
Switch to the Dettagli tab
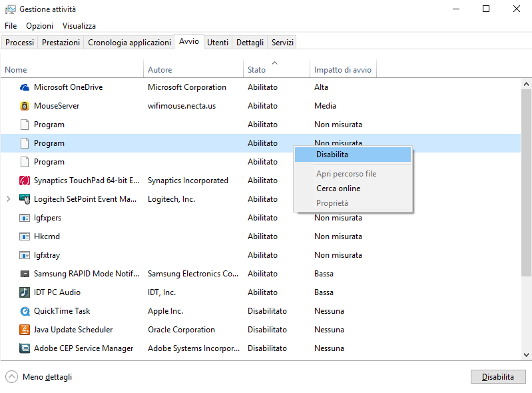(x=250, y=43)
